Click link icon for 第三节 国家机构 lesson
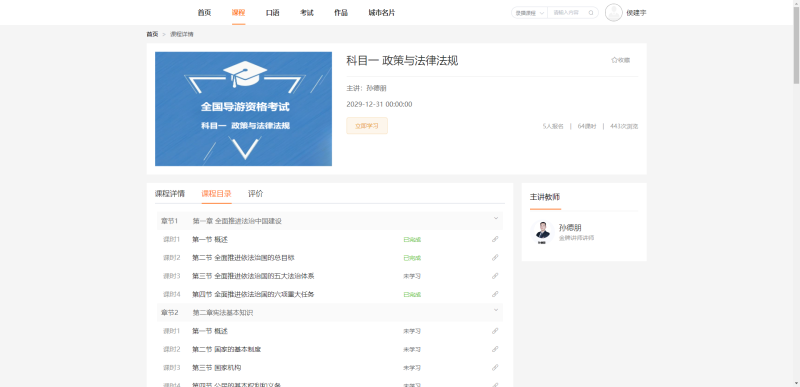Screen dimensions: 800x387 [495, 368]
